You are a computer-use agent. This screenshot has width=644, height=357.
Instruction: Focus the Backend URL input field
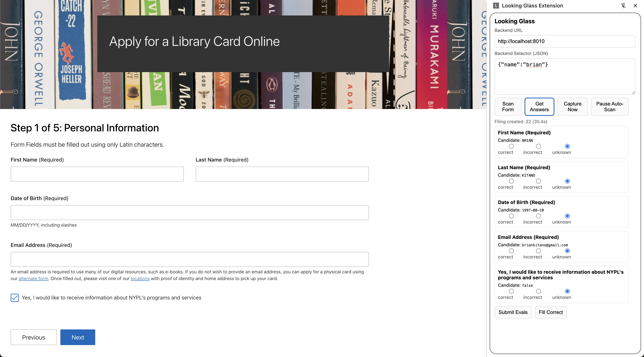[564, 41]
